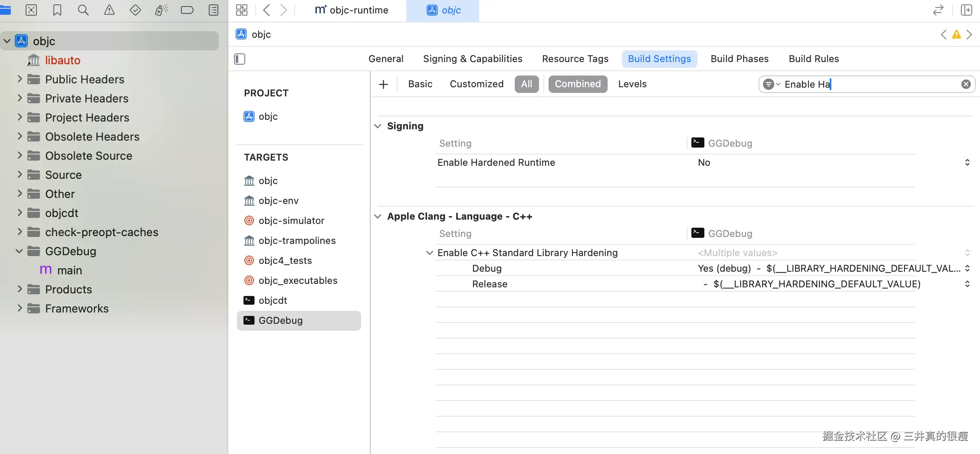Open the Find navigator magnifier icon

[x=83, y=10]
